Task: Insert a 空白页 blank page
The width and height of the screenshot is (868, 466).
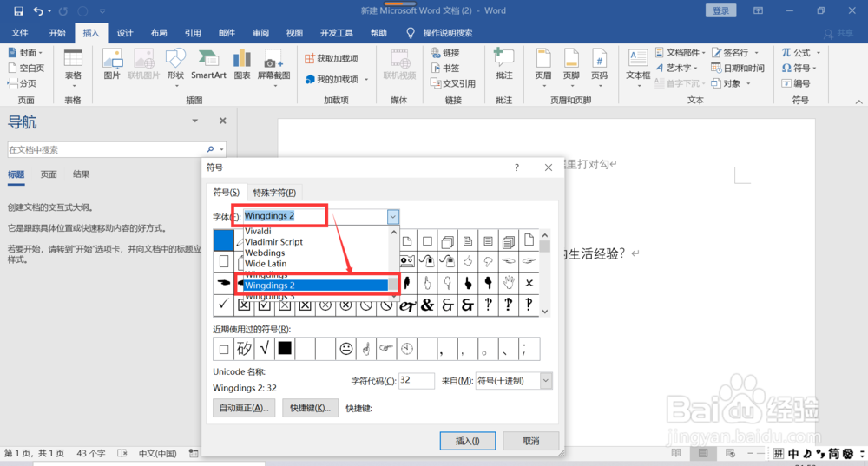Action: [26, 68]
